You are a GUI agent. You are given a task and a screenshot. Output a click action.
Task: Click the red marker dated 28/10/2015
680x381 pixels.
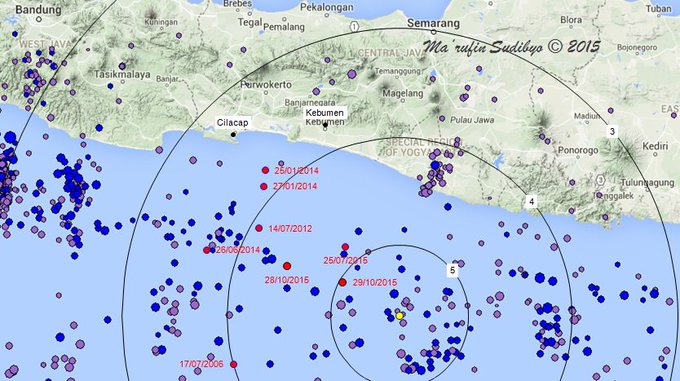click(x=287, y=266)
